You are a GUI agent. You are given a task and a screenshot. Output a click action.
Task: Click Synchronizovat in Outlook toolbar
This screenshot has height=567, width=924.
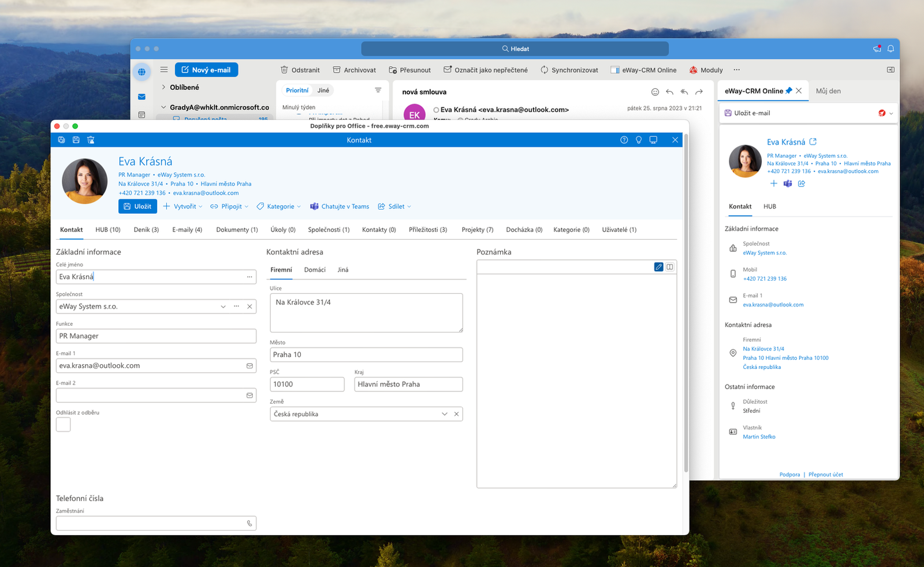(569, 70)
